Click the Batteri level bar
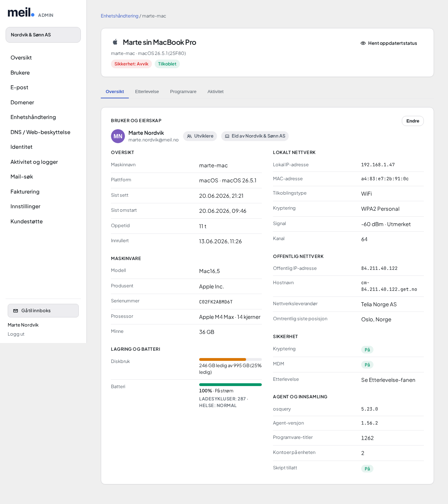 230,385
